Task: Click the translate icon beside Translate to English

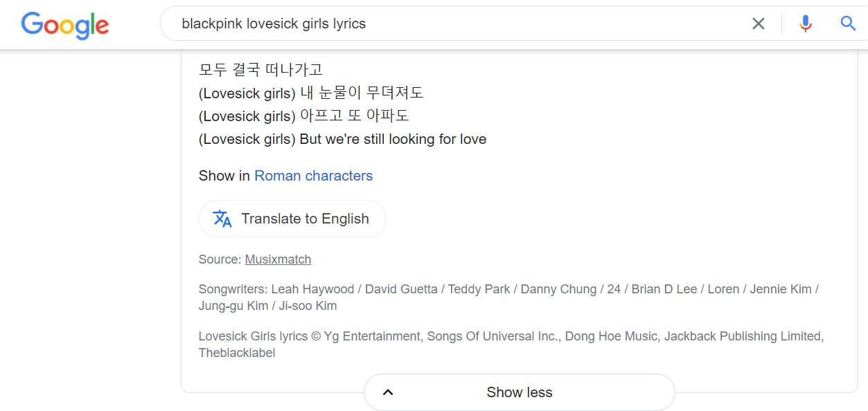Action: click(x=222, y=219)
